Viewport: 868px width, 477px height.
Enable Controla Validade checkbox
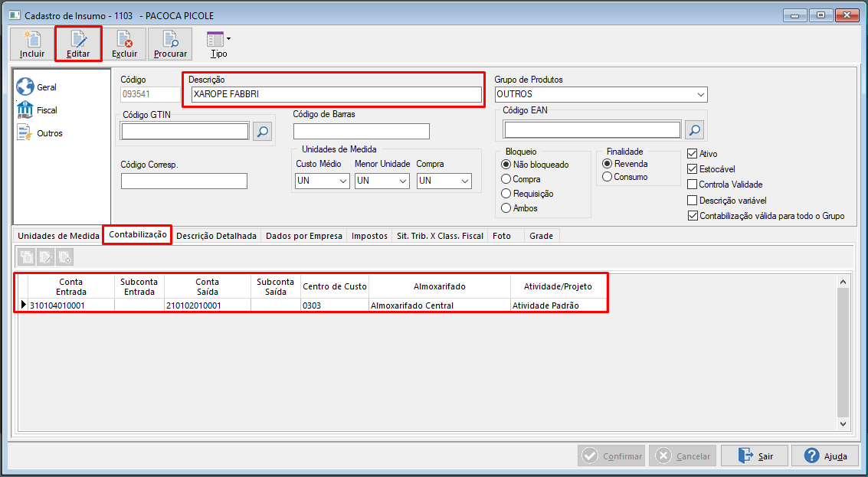click(x=692, y=185)
